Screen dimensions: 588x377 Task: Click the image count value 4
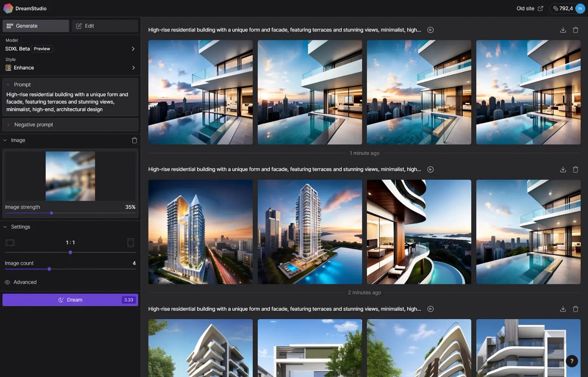coord(134,263)
